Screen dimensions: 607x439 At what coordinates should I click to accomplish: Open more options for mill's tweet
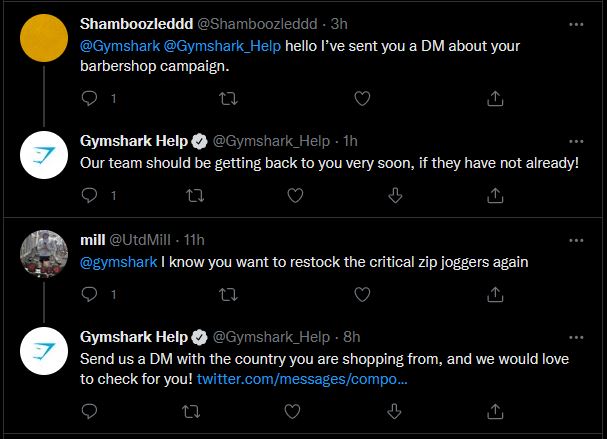click(x=576, y=240)
